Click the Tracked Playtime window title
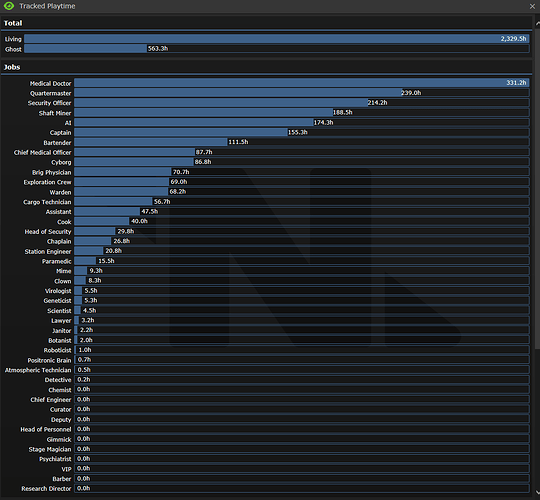The image size is (540, 500). [x=47, y=6]
